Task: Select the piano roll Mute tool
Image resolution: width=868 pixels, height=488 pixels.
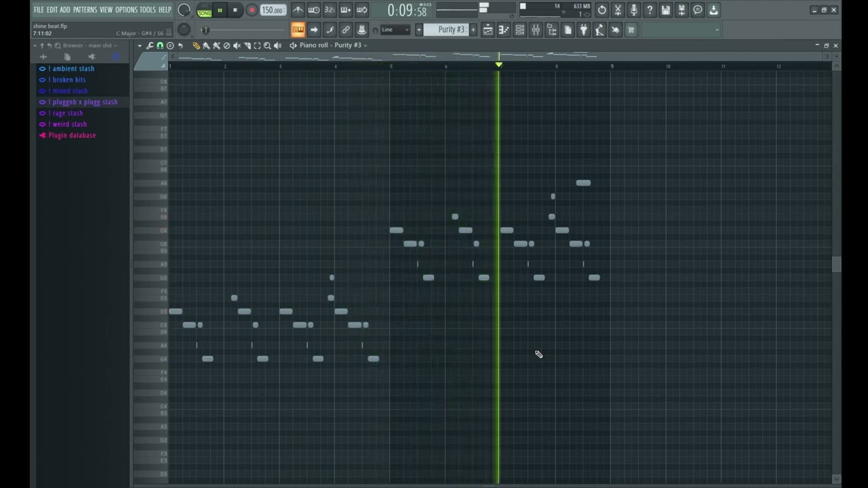Action: pos(237,45)
